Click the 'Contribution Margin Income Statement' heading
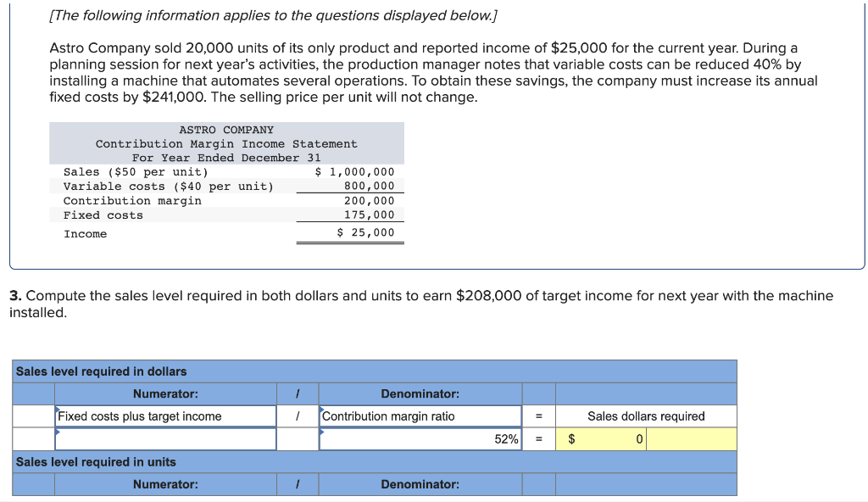The width and height of the screenshot is (868, 502). pos(226,143)
